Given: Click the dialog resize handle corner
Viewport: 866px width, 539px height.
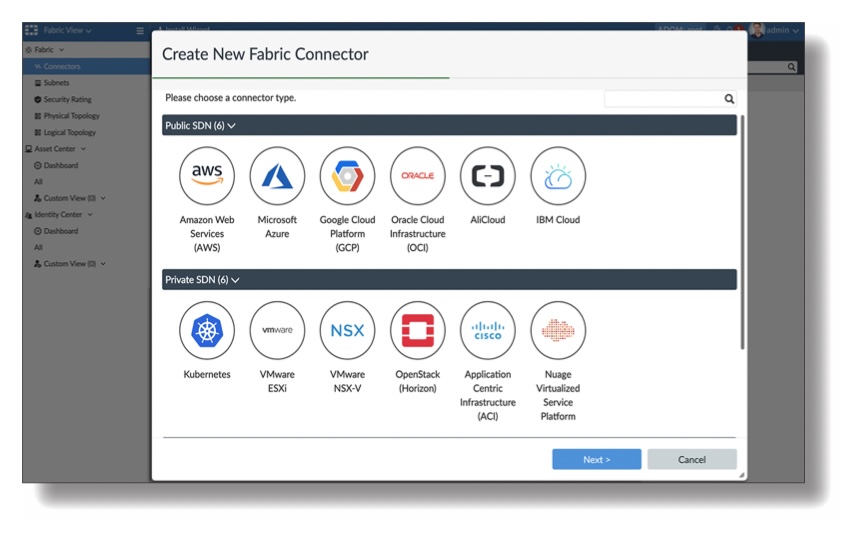Looking at the screenshot, I should (x=742, y=475).
